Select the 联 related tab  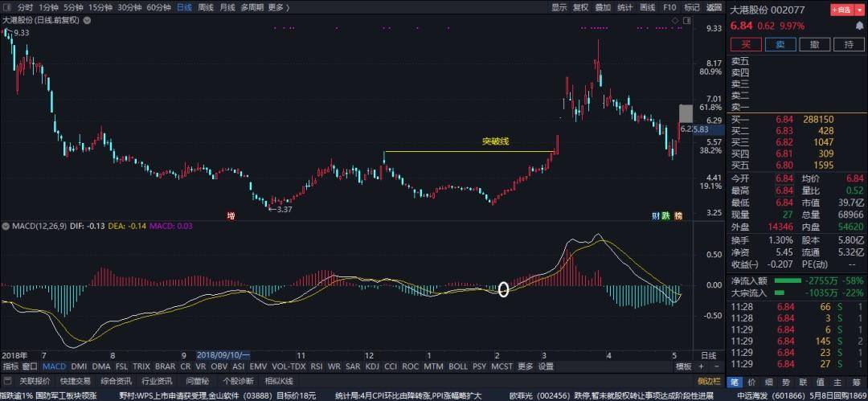tap(803, 382)
